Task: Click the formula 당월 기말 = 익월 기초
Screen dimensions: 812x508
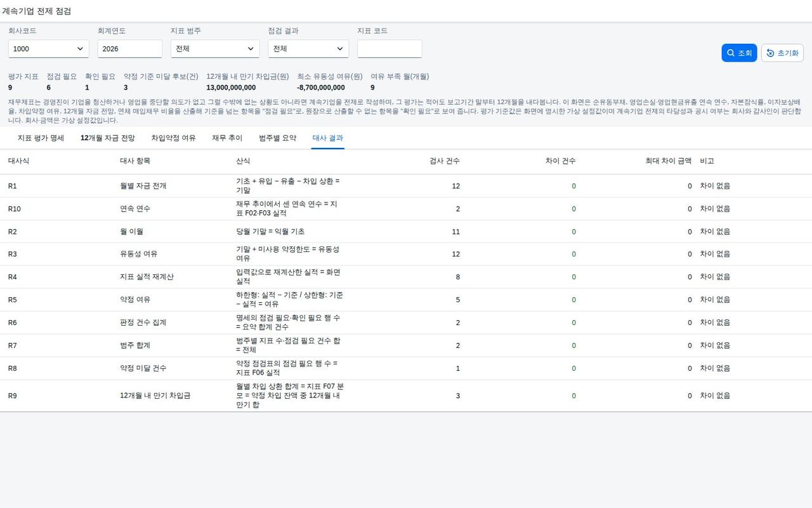Action: [x=270, y=232]
